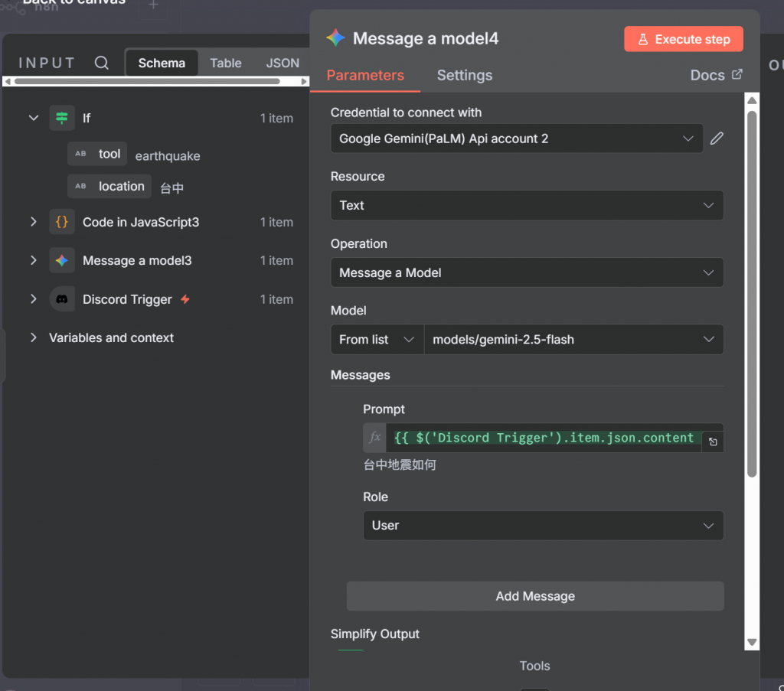Screen dimensions: 784x691
Task: Click the If node icon
Action: [62, 118]
